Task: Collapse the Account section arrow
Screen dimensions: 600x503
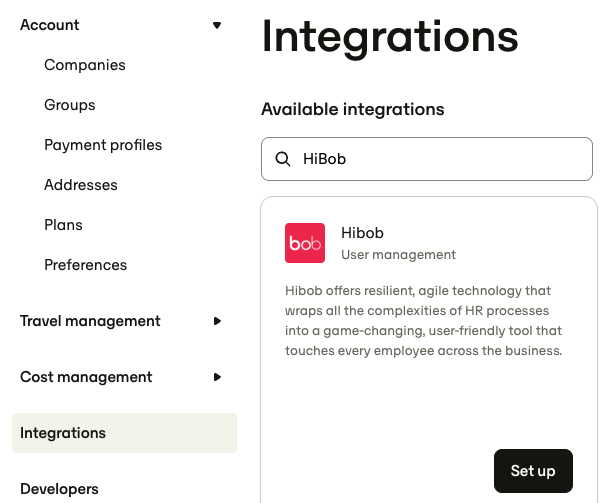Action: click(x=217, y=25)
